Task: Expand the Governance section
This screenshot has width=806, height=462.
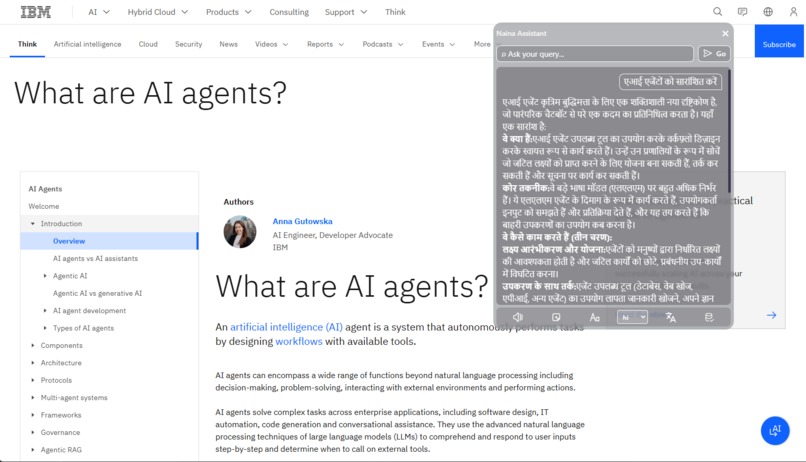Action: click(32, 432)
